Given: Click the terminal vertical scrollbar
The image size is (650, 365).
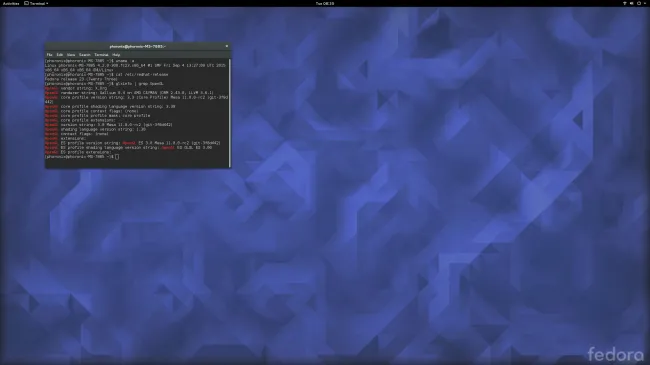Looking at the screenshot, I should pos(229,113).
